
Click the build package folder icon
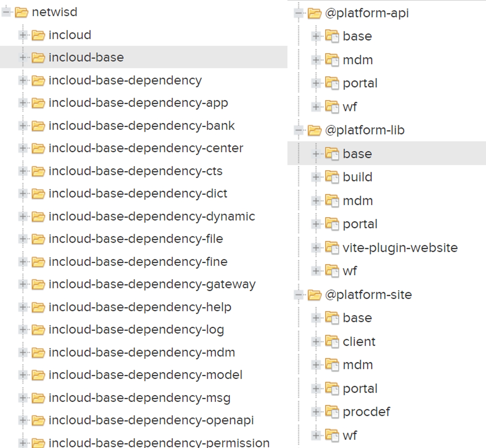pyautogui.click(x=331, y=177)
